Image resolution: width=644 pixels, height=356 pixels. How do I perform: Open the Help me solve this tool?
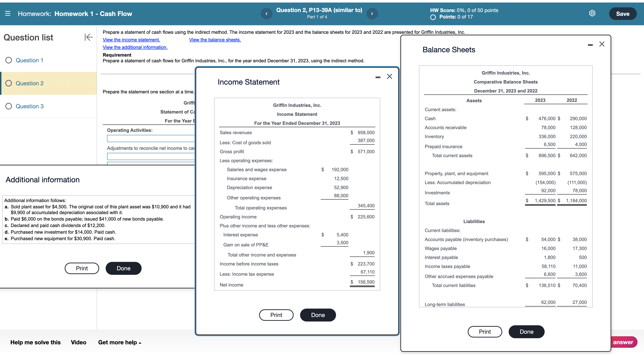35,342
